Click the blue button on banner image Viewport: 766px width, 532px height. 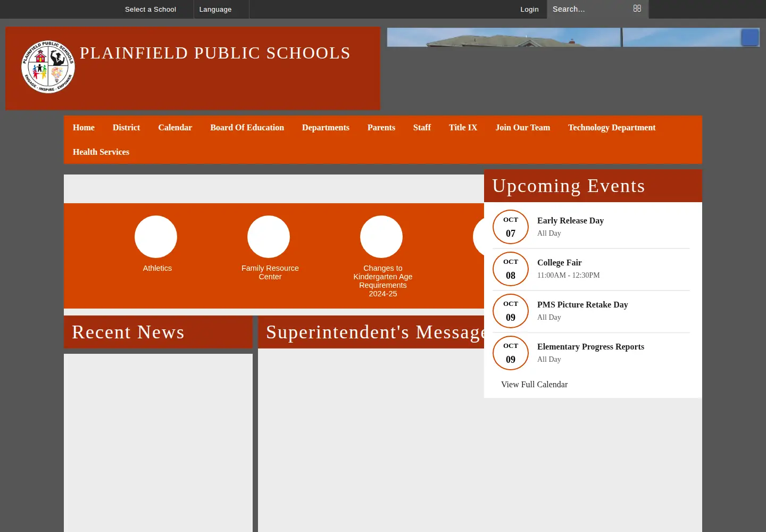[x=750, y=37]
